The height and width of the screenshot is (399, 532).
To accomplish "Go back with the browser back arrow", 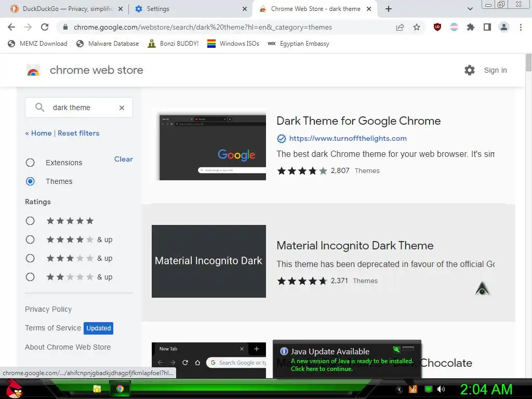I will [x=11, y=27].
